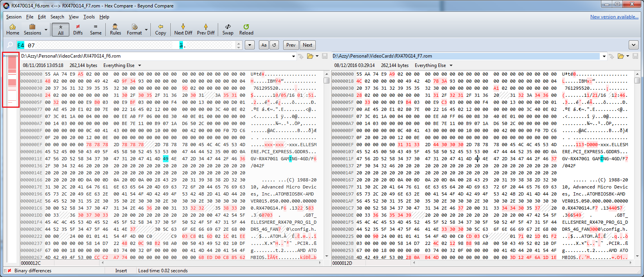
Task: Click the Load time status bar text
Action: (x=163, y=271)
